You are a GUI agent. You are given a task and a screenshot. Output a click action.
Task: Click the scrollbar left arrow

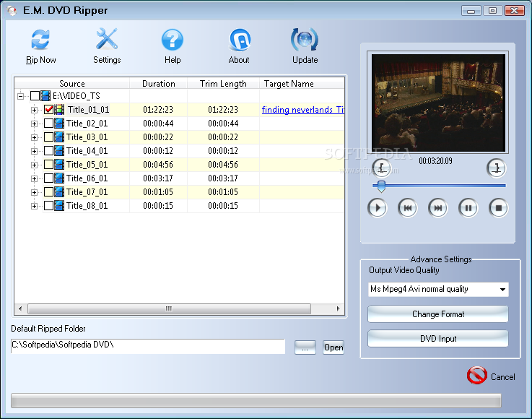[20, 308]
